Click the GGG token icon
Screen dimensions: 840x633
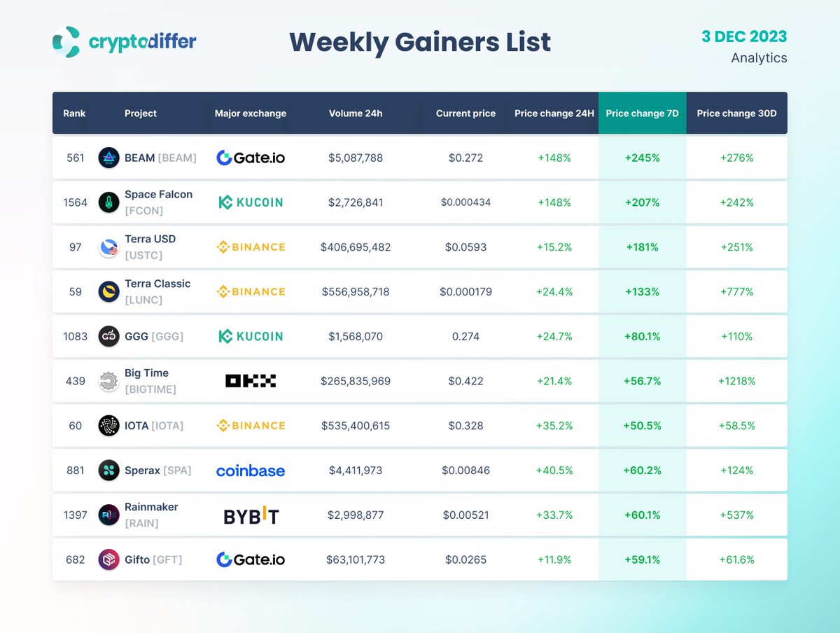click(x=109, y=336)
